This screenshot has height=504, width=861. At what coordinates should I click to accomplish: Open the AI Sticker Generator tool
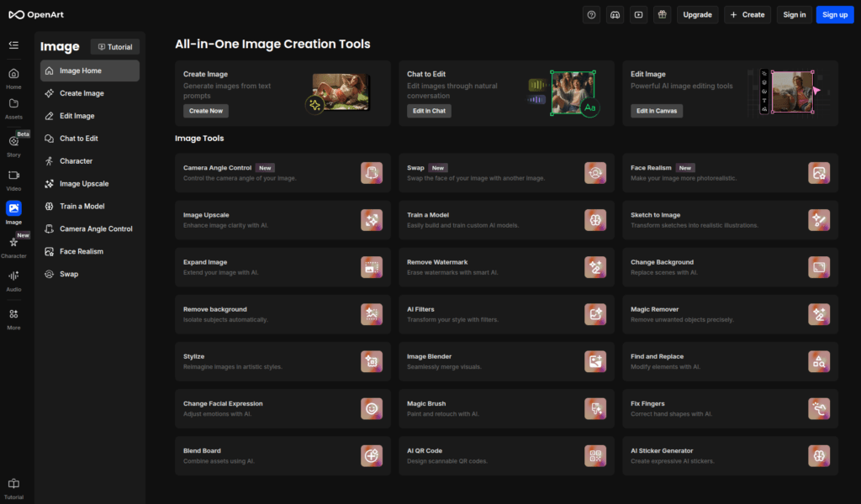731,456
